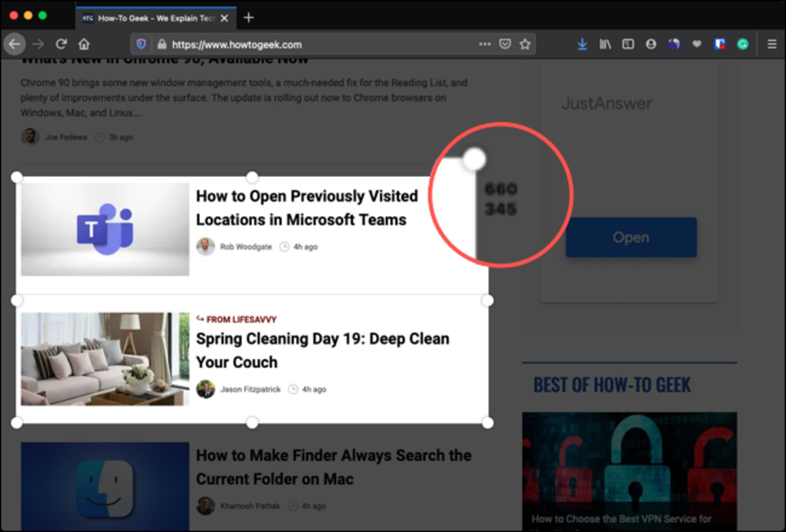Click the BEST OF HOW-TO GEEK heading
This screenshot has width=786, height=532.
coord(612,385)
